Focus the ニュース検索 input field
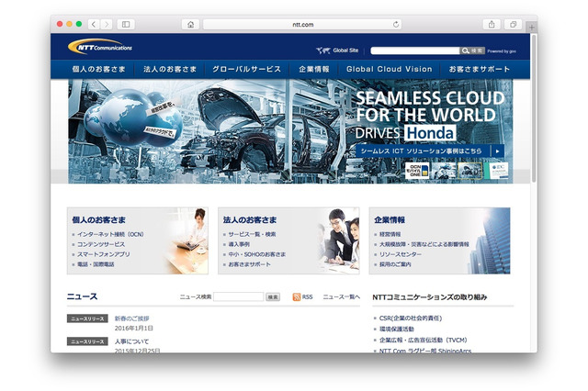This screenshot has height=391, width=588. 239,296
